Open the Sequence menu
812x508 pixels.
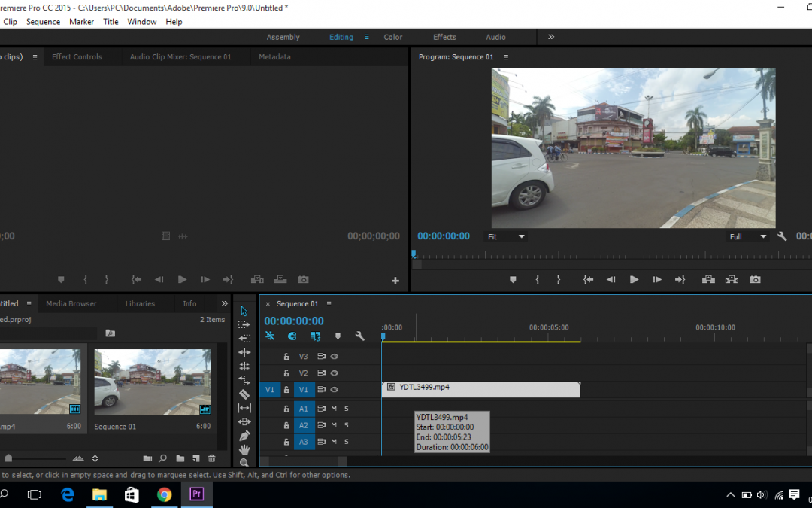click(43, 22)
